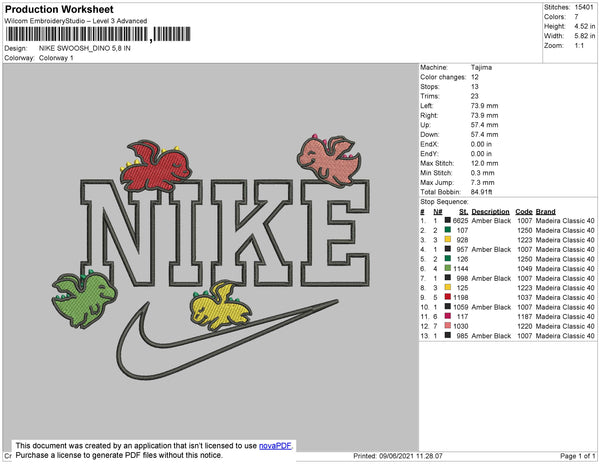The width and height of the screenshot is (600, 464).
Task: Select the 'Colorway 1' value
Action: point(56,58)
